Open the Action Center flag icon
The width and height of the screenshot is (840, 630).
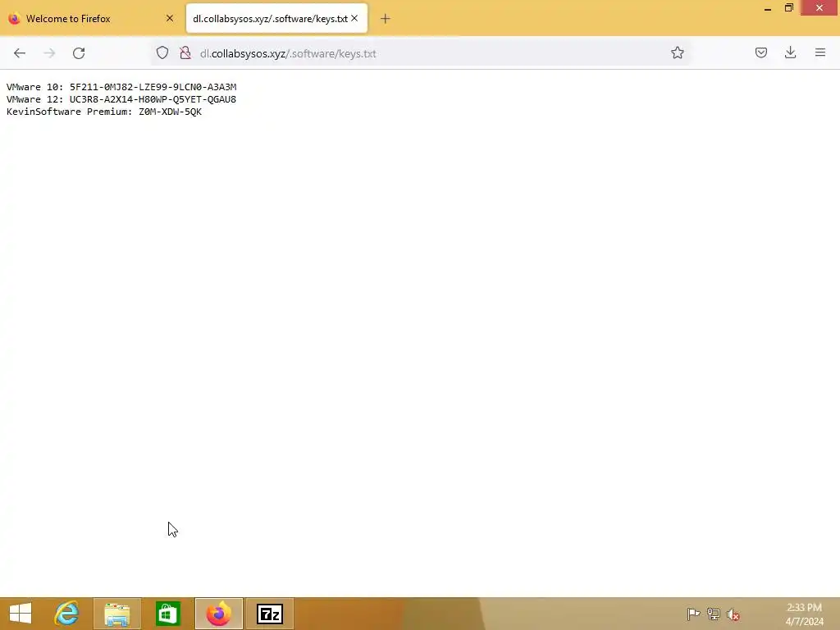coord(693,614)
